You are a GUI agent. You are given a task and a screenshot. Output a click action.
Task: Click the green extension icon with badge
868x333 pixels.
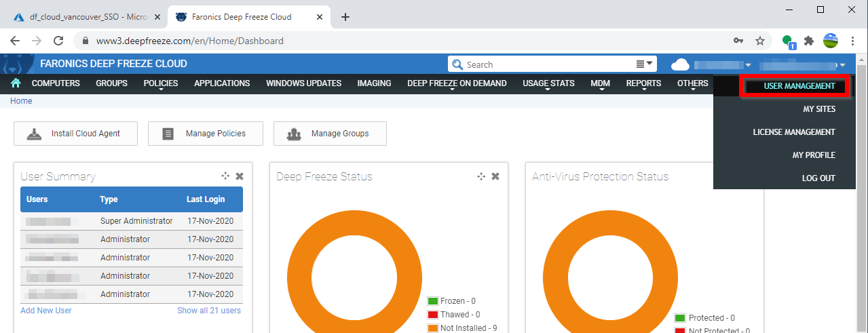point(789,41)
